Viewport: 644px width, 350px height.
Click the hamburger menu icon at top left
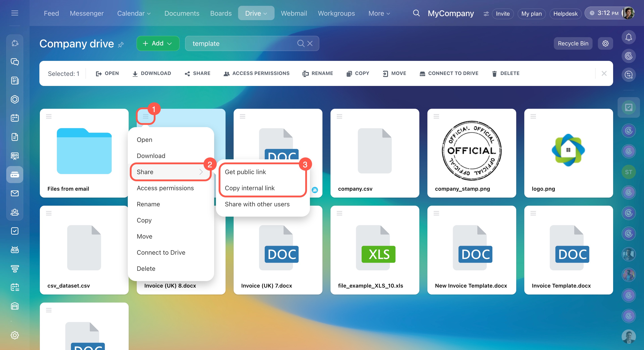15,13
